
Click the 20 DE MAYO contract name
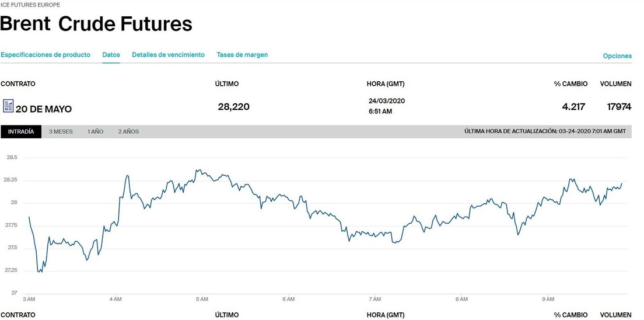coord(44,109)
